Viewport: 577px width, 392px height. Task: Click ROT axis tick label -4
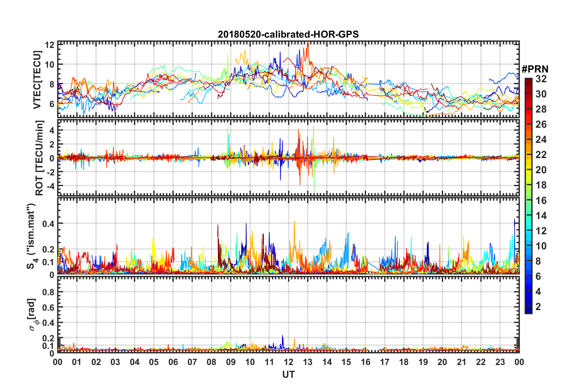coord(50,185)
